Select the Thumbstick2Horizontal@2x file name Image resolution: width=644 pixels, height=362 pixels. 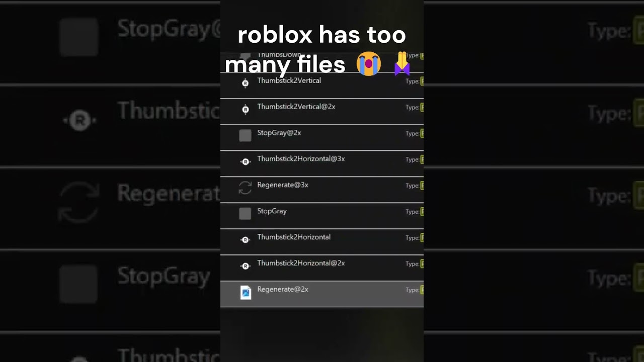click(x=301, y=263)
